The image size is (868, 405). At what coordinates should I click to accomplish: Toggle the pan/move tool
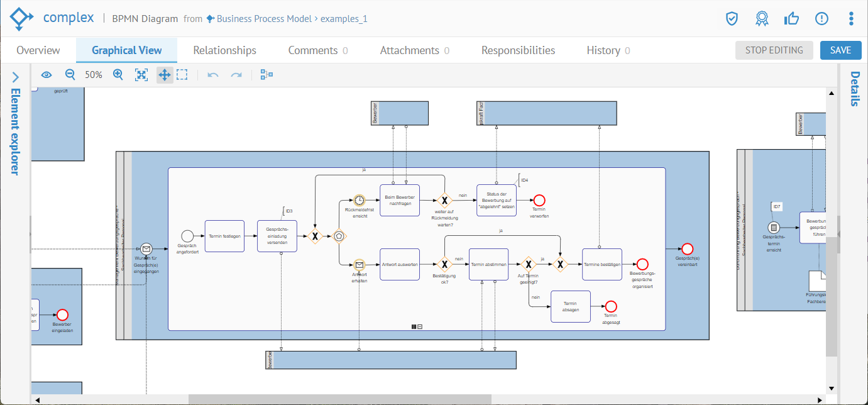click(164, 75)
